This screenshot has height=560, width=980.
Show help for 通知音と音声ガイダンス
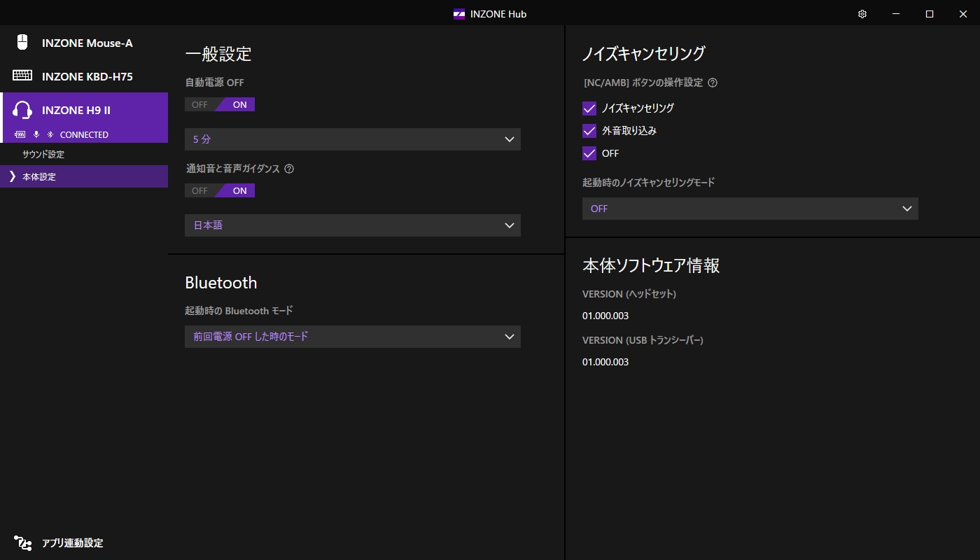click(289, 169)
